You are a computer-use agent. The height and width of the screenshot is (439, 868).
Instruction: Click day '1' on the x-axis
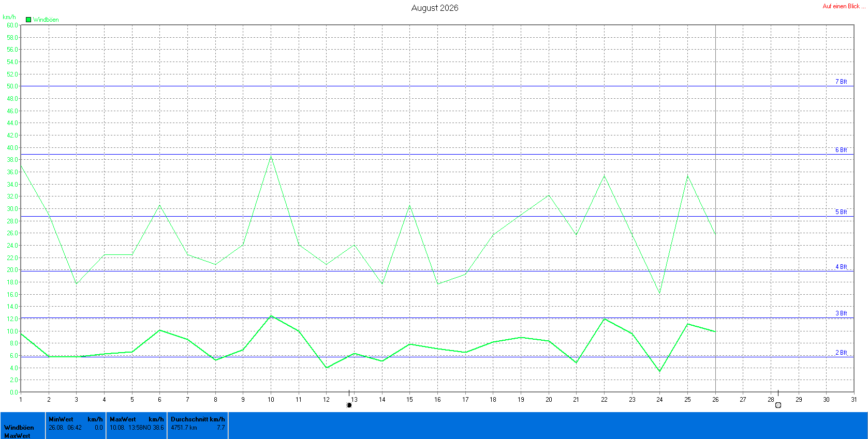coord(21,400)
